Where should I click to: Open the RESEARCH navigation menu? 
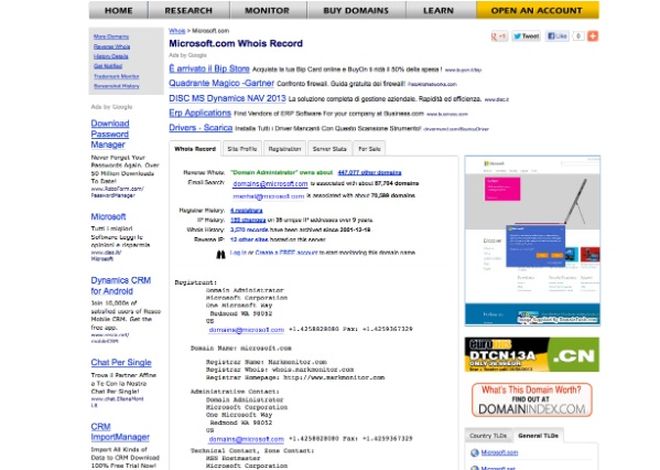click(x=189, y=11)
